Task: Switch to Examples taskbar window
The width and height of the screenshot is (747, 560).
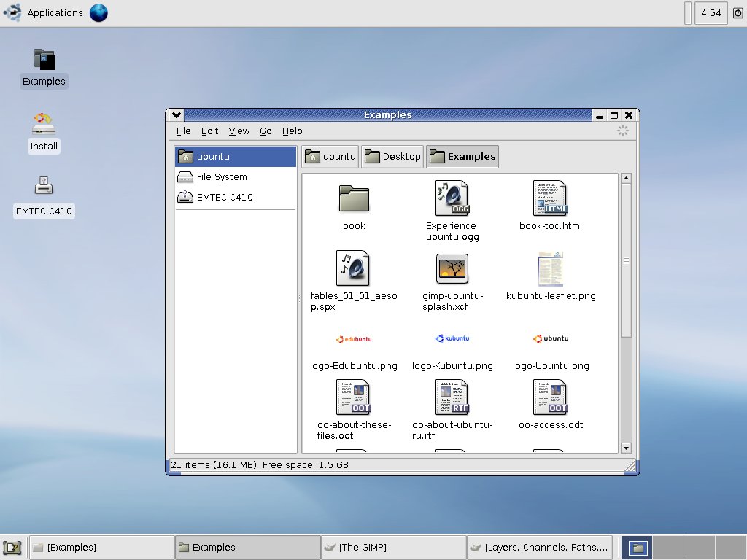Action: point(248,548)
